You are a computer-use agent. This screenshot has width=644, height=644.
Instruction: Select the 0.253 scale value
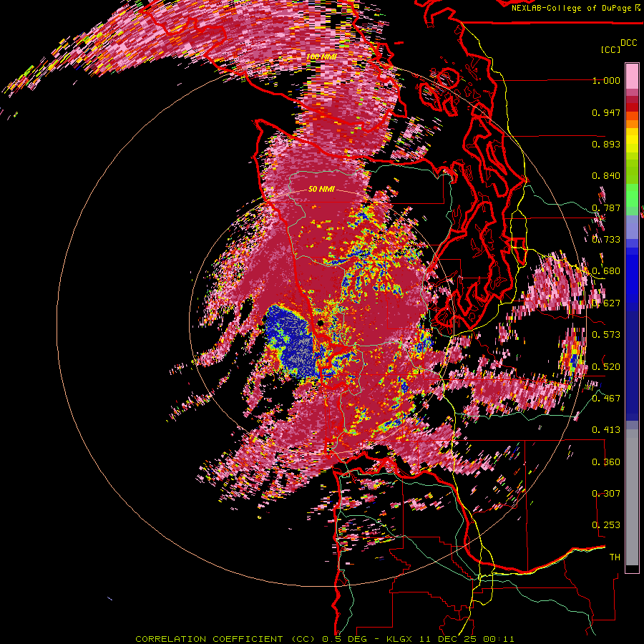coord(606,525)
